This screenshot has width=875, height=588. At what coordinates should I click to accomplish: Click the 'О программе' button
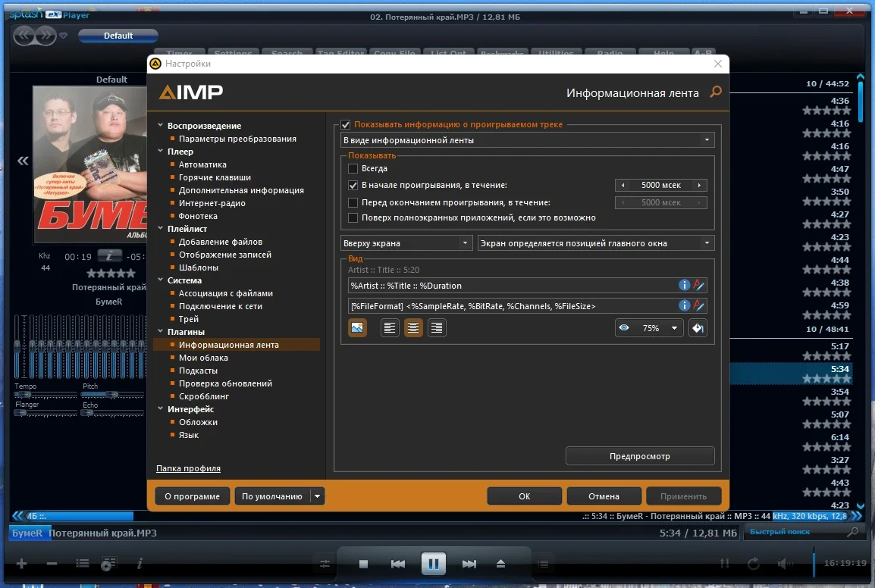click(192, 496)
